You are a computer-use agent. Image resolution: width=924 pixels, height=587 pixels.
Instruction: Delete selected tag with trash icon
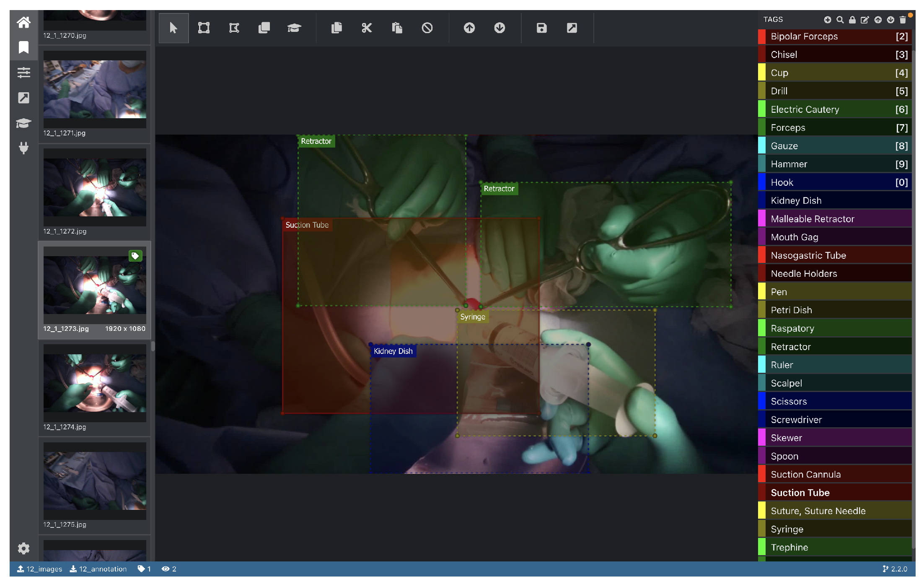click(x=903, y=20)
